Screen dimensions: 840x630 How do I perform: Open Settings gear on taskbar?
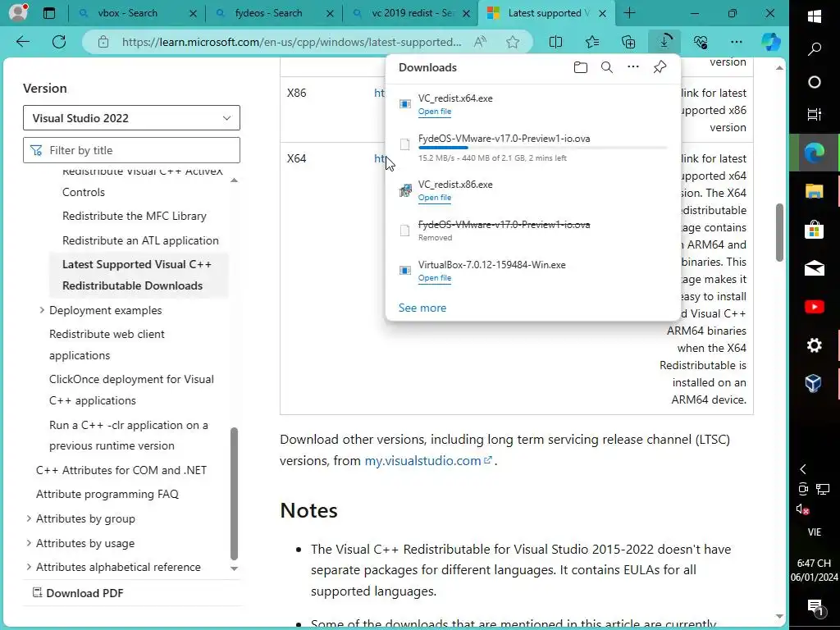click(x=815, y=345)
